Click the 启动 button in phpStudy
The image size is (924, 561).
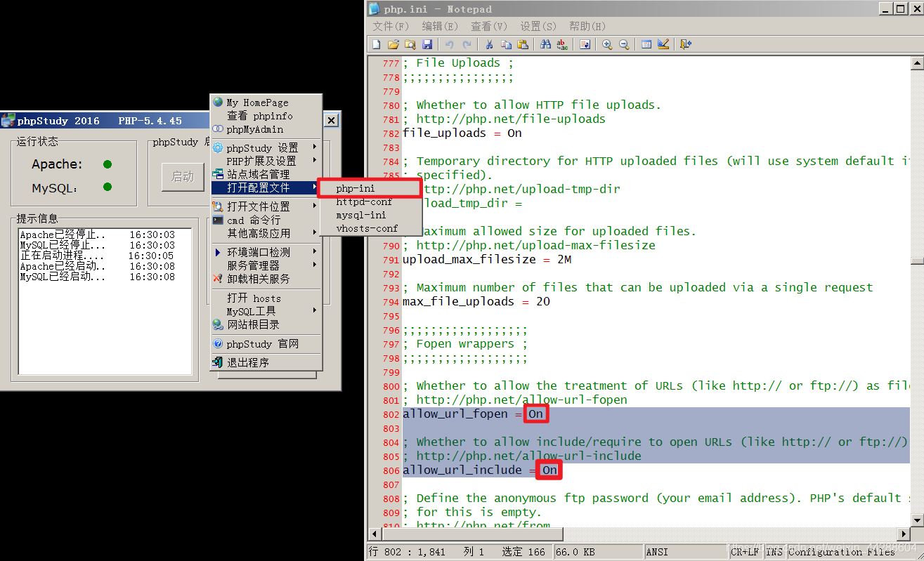(x=183, y=176)
